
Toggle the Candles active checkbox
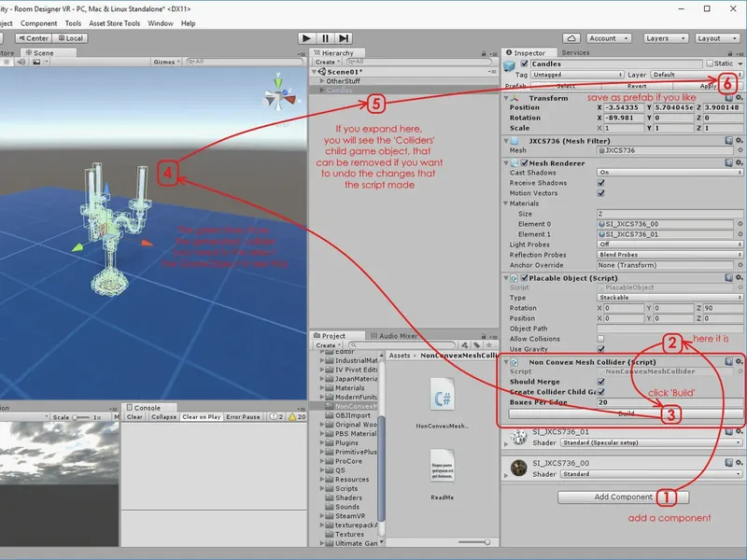(524, 63)
